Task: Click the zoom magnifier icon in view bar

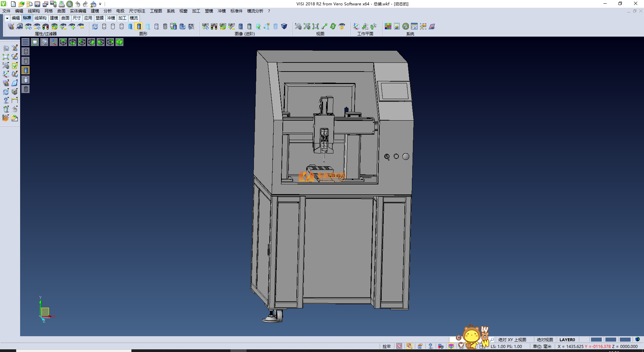Action: [44, 42]
